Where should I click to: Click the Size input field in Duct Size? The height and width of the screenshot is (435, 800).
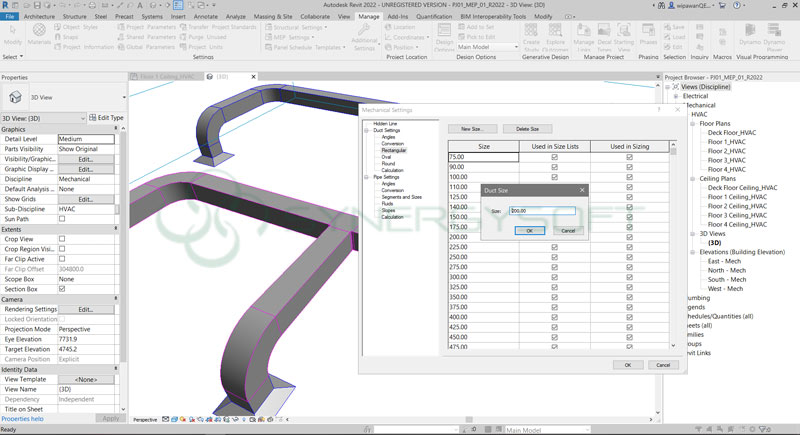(x=542, y=211)
